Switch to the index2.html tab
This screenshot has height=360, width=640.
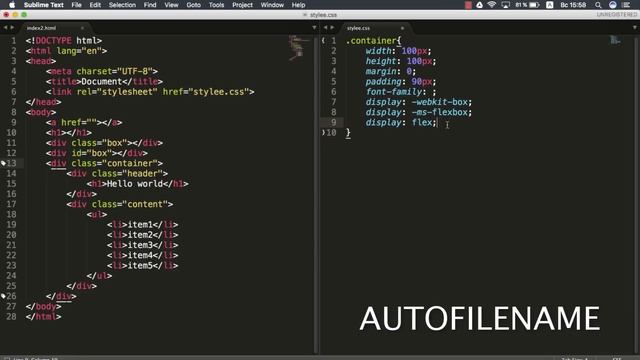point(42,28)
